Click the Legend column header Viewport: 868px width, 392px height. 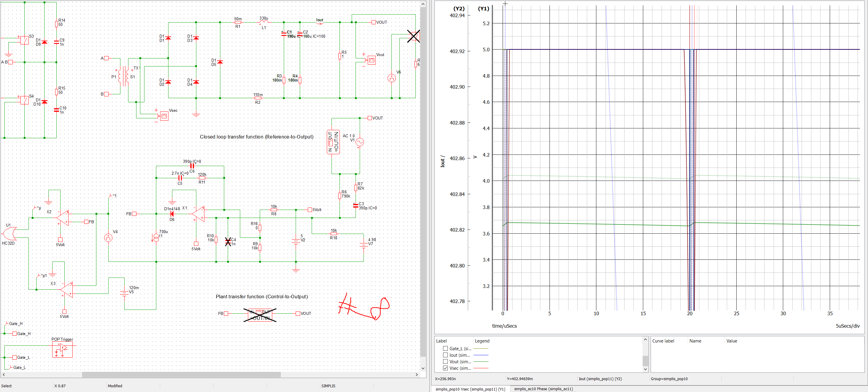tap(482, 341)
